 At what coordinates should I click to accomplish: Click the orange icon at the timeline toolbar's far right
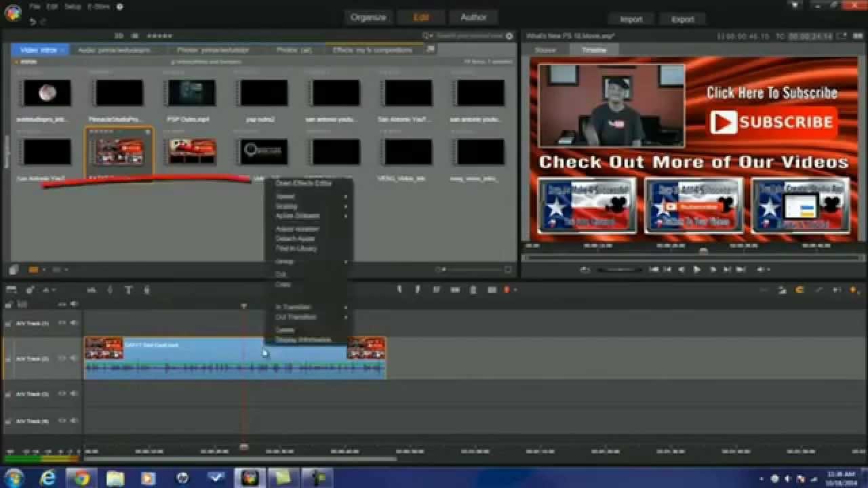pyautogui.click(x=853, y=290)
